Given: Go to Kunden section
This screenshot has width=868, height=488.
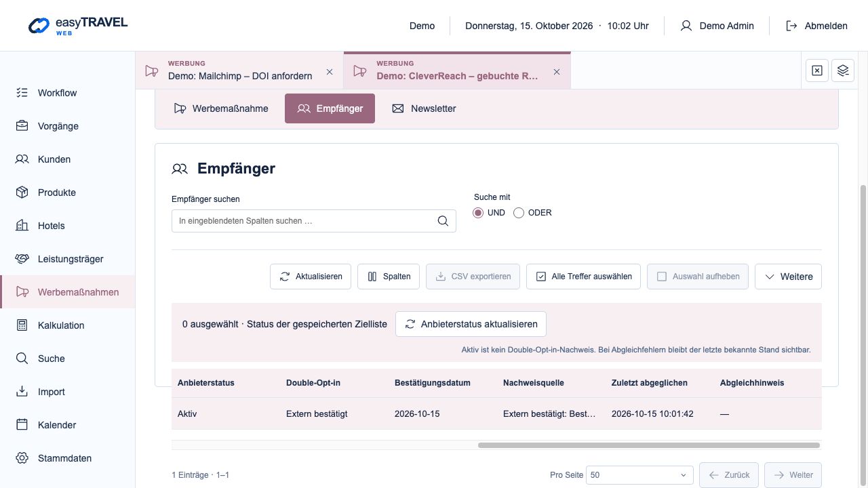Looking at the screenshot, I should click(x=68, y=159).
